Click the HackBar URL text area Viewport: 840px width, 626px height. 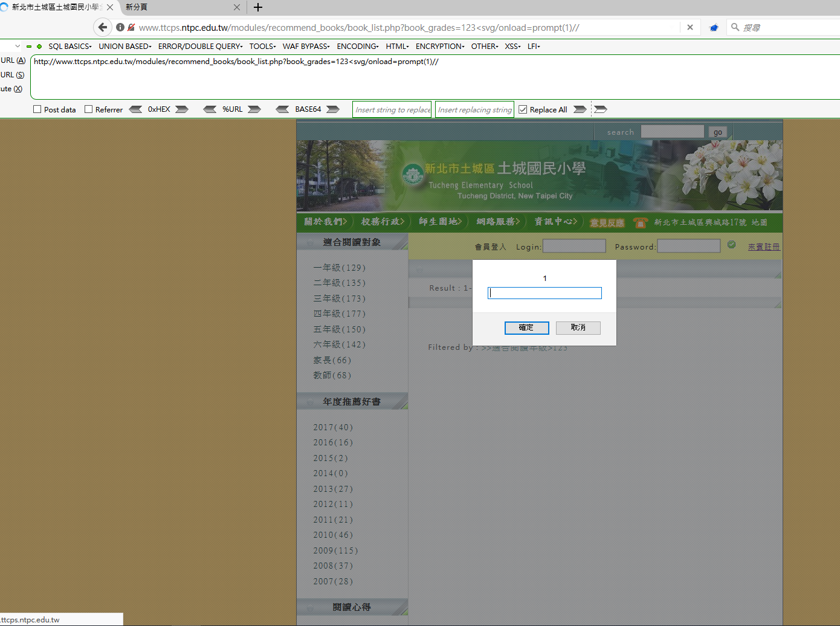435,77
